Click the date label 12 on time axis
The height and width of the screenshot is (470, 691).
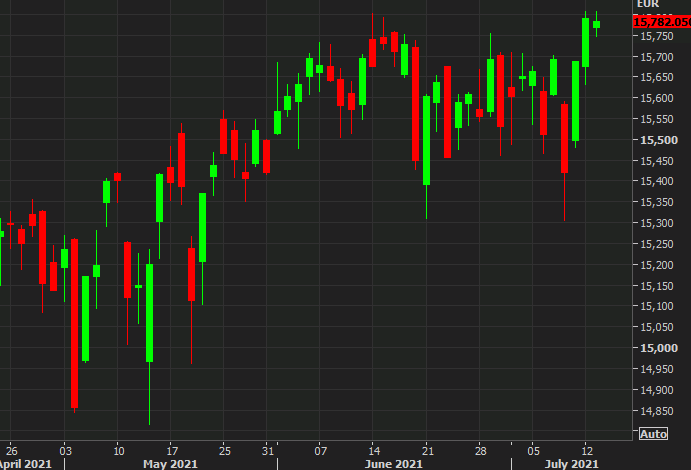click(587, 451)
